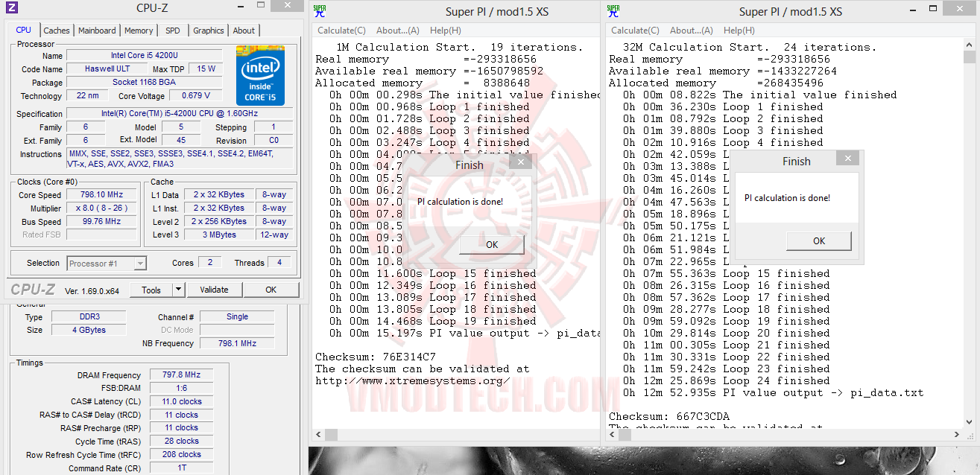Screen dimensions: 980x475
Task: Click the Level 2 cache value 2 x 256 KBytes
Action: 218,222
